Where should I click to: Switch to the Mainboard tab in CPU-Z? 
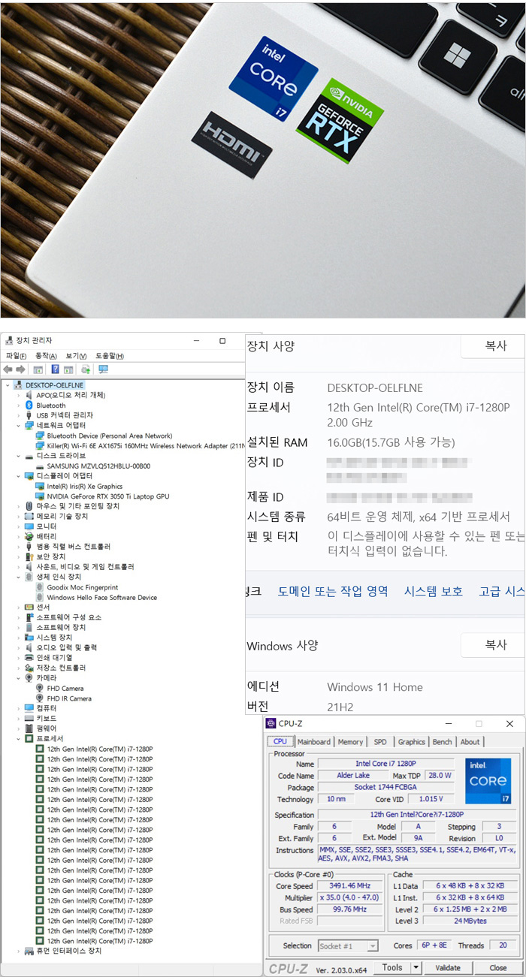coord(314,742)
